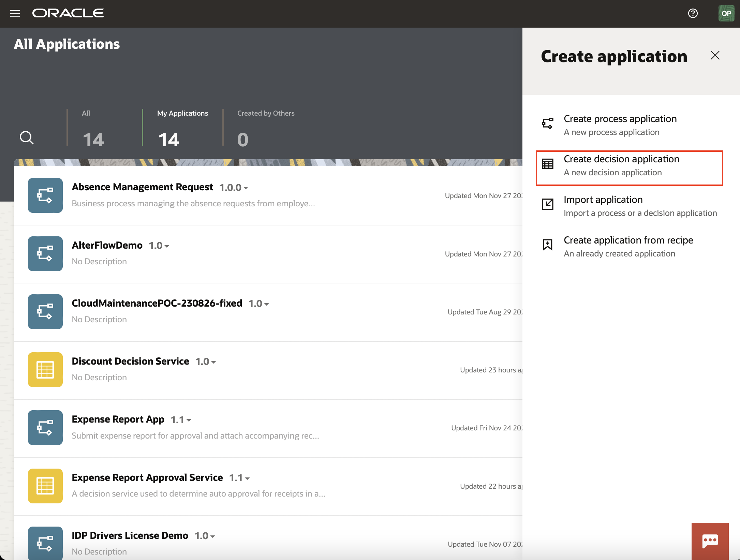Select the Import application icon
The width and height of the screenshot is (740, 560).
pos(547,205)
